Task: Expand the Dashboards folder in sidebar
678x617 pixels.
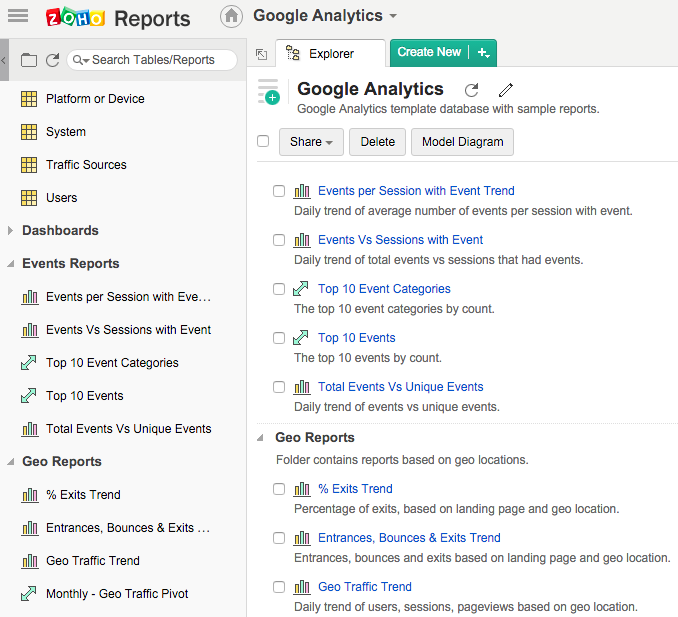Action: tap(11, 231)
